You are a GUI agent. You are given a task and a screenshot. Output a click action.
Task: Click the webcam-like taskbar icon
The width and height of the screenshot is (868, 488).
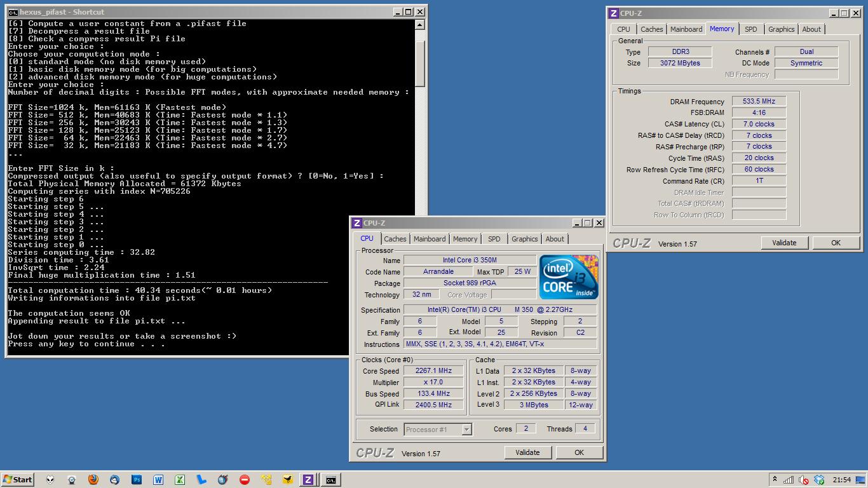tap(72, 480)
